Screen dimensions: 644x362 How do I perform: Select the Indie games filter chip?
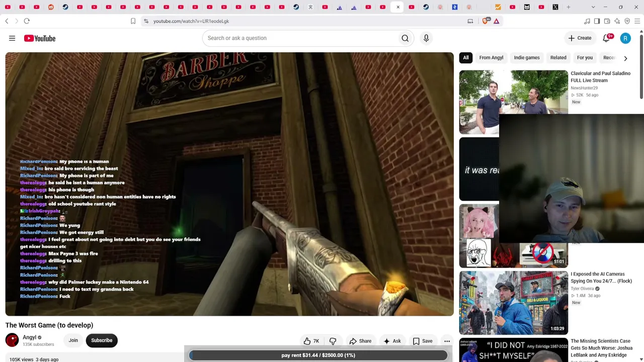click(527, 58)
